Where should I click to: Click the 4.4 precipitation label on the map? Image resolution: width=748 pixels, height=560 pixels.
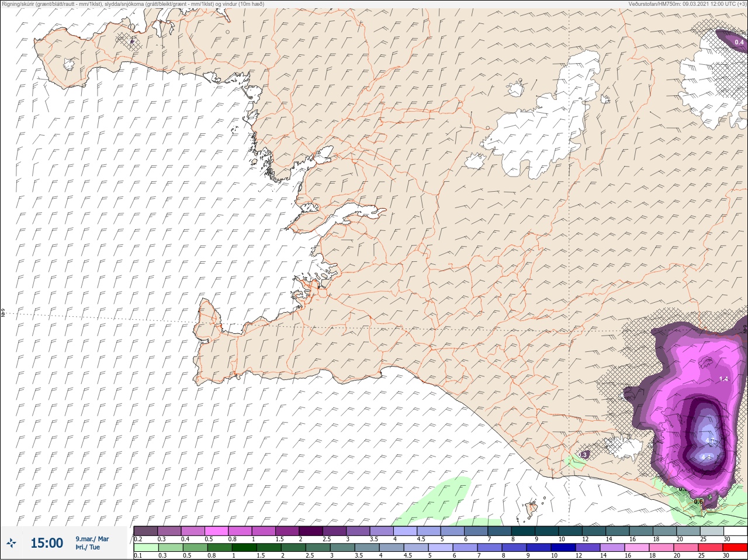[706, 457]
